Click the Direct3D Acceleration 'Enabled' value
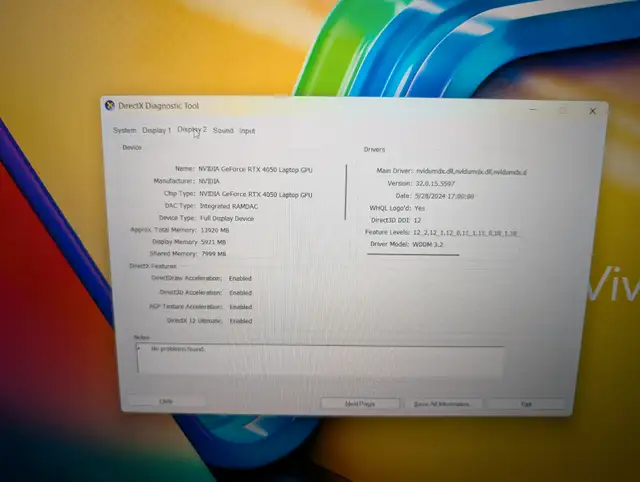The image size is (640, 482). pyautogui.click(x=240, y=293)
